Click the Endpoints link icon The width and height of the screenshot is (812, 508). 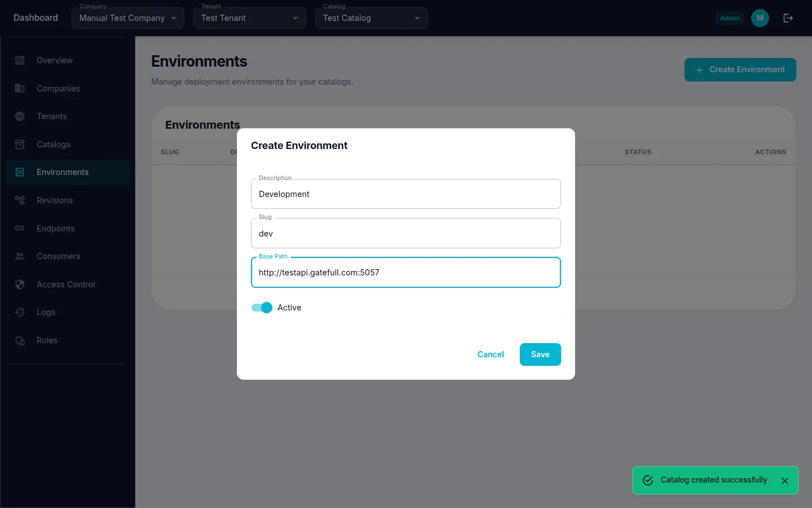20,229
